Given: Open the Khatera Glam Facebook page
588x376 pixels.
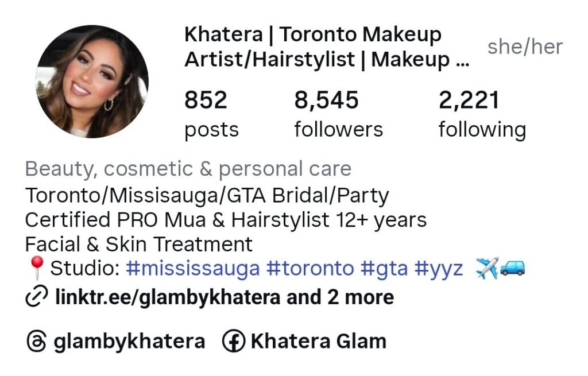Looking at the screenshot, I should (x=318, y=341).
